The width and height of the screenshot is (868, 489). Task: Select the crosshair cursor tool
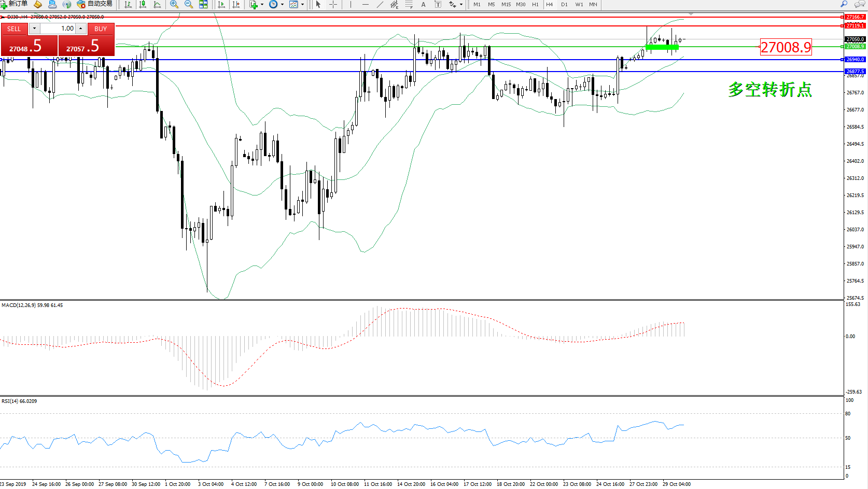pos(333,4)
